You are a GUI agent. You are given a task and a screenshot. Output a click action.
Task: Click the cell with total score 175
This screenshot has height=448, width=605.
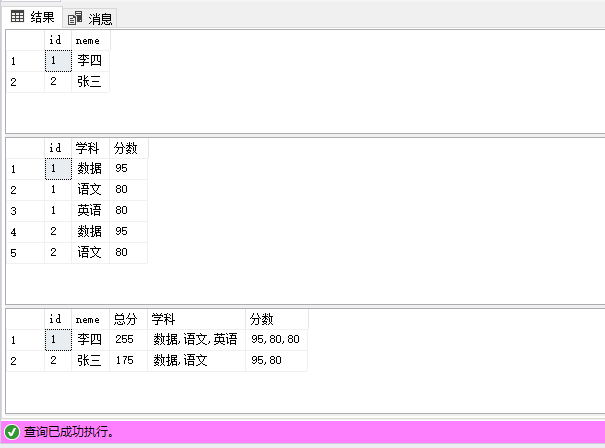[x=127, y=361]
